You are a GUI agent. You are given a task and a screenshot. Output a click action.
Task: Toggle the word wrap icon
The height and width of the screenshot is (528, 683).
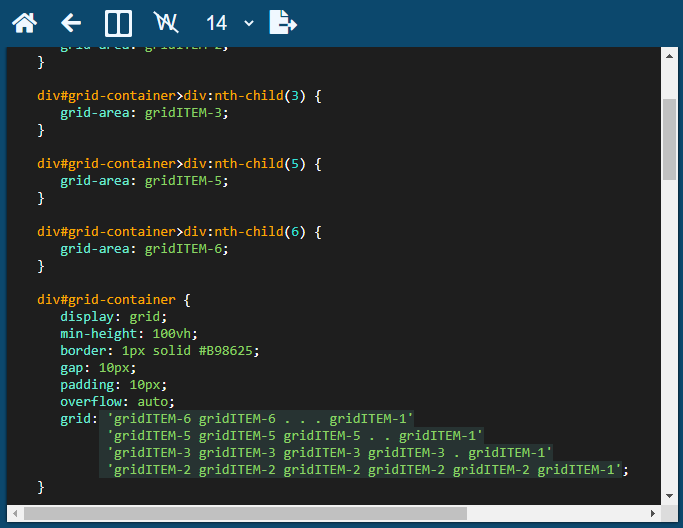[166, 23]
